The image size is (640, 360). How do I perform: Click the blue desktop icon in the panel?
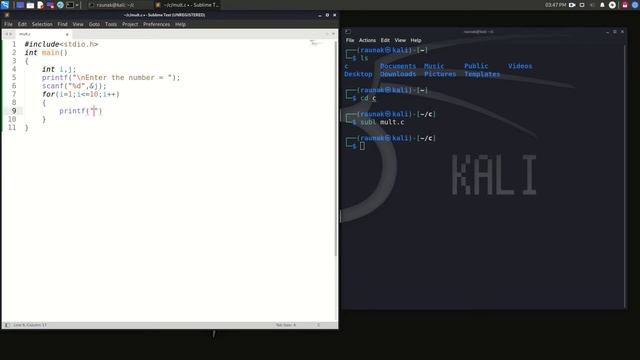[20, 5]
